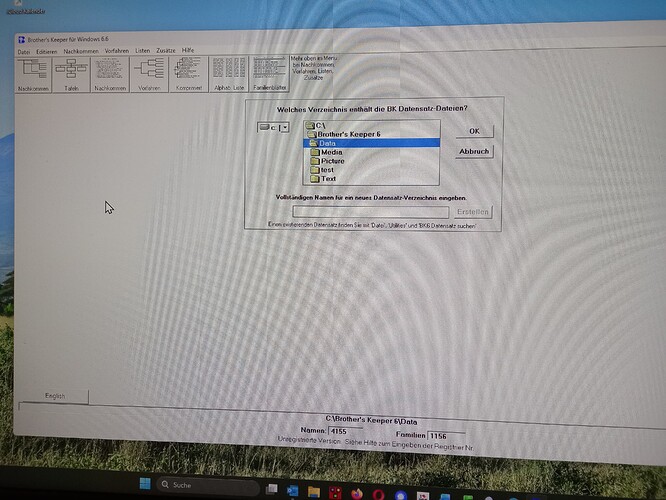Select the Data folder

coord(372,143)
